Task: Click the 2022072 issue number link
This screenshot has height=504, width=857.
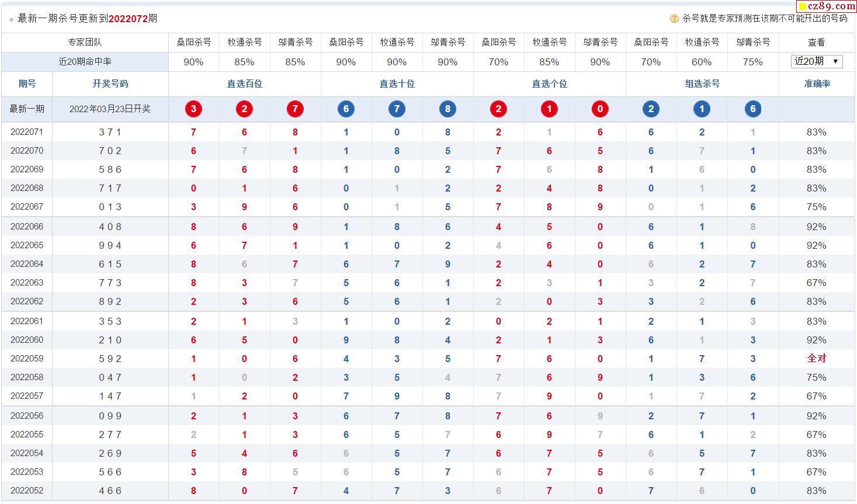Action: [x=128, y=19]
